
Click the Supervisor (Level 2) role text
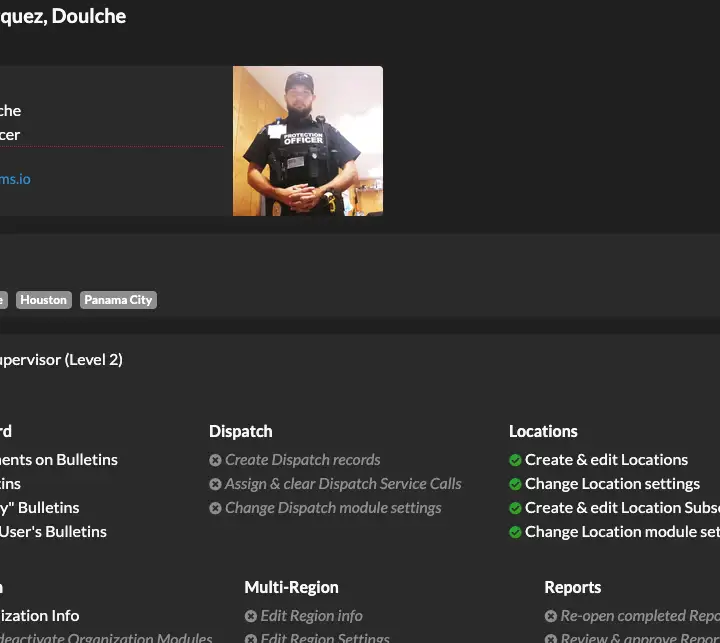tap(61, 360)
